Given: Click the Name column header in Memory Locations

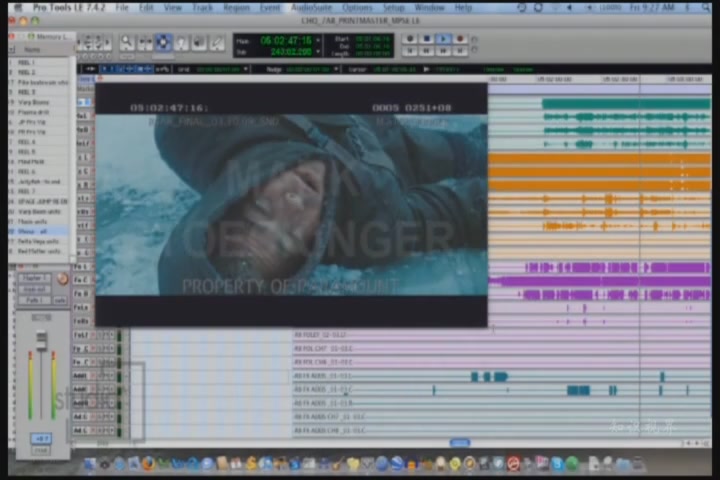Looking at the screenshot, I should tap(45, 50).
